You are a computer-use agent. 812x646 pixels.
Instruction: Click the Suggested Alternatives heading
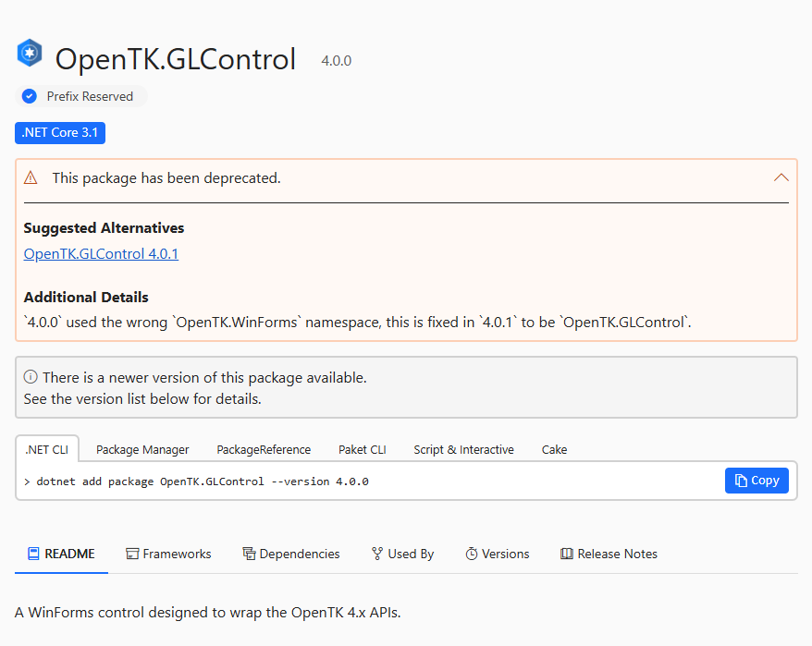(x=105, y=227)
